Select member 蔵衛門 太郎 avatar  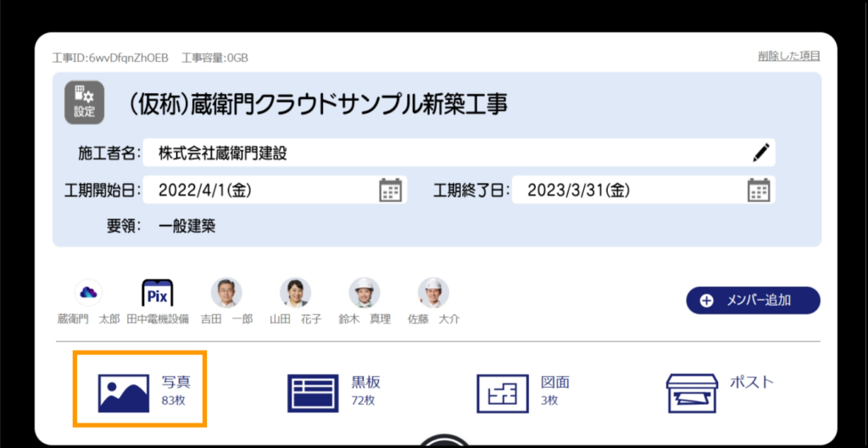[87, 293]
